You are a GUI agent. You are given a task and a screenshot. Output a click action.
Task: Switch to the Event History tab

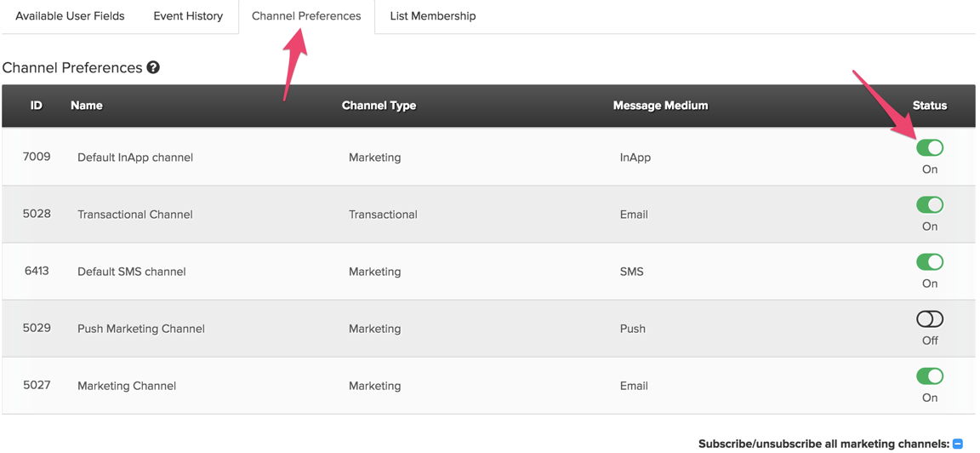point(188,16)
